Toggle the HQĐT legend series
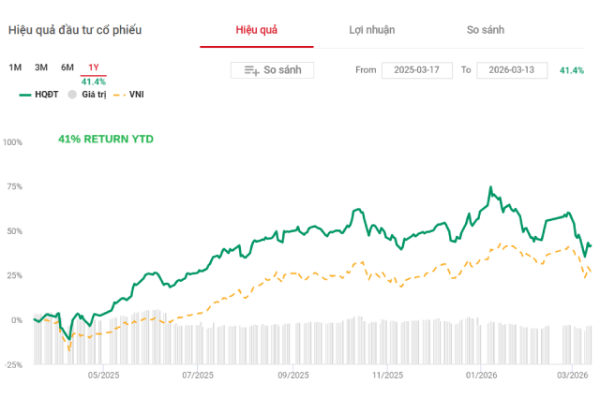The image size is (600, 400). point(39,94)
